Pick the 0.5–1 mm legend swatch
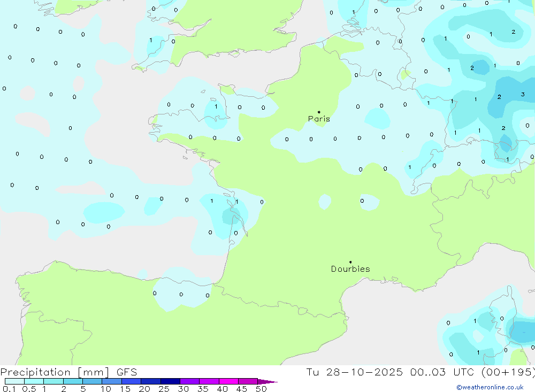This screenshot has height=392, width=535. 34,381
